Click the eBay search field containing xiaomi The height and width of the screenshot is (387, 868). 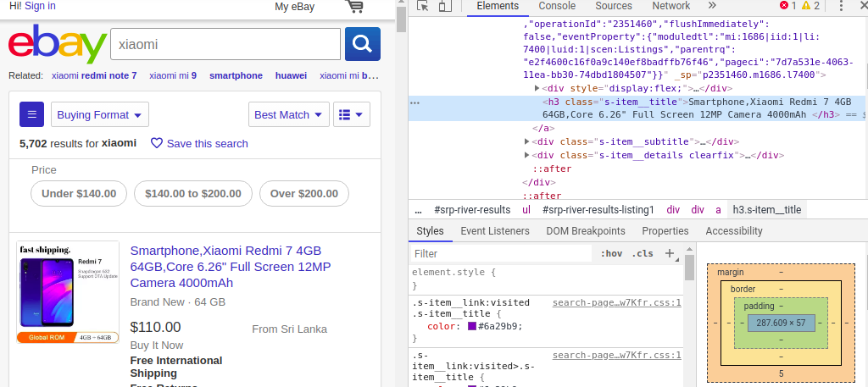tap(225, 44)
